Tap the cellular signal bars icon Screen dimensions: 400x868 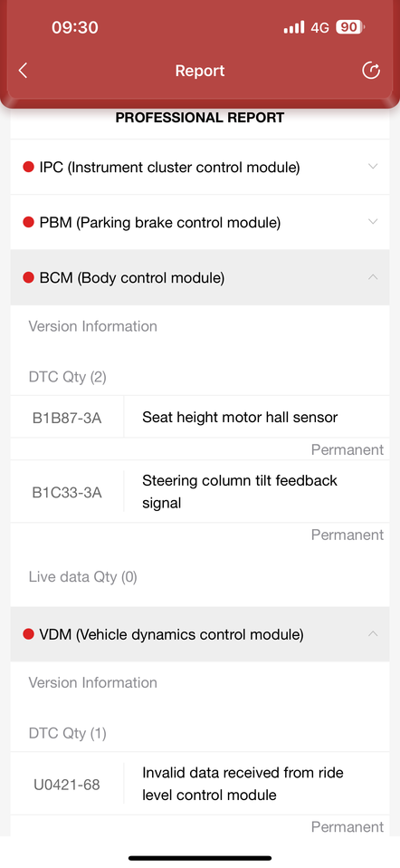tap(294, 27)
